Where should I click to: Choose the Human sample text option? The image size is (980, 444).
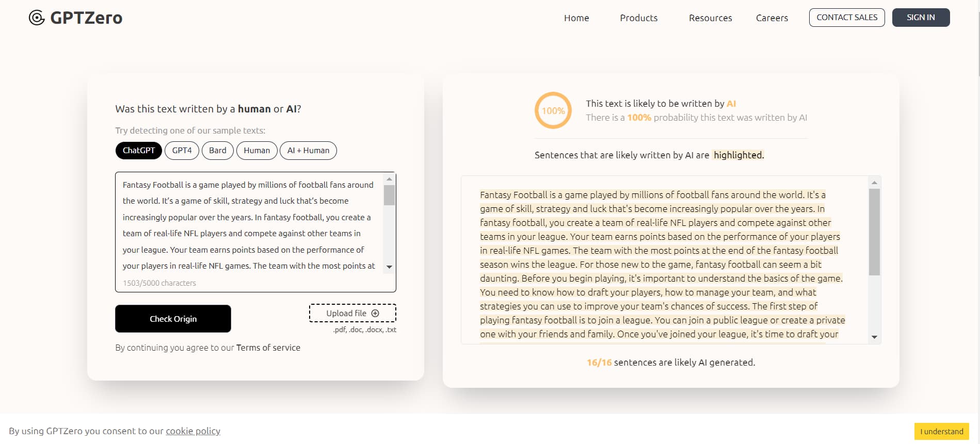[256, 151]
